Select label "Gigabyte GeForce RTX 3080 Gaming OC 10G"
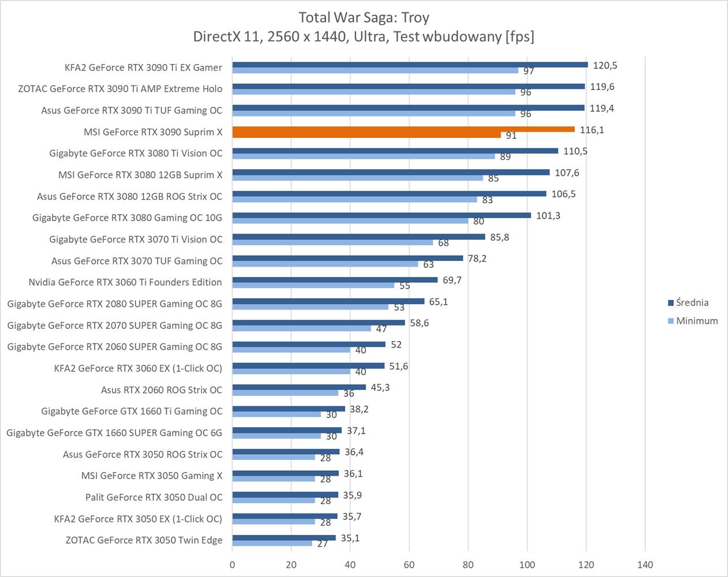This screenshot has width=728, height=577. point(128,218)
